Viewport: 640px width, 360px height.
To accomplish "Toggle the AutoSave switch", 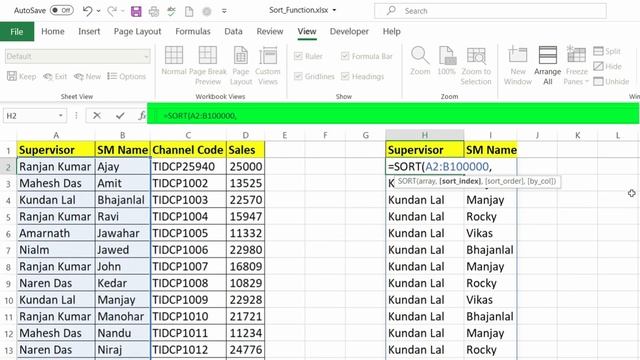I will 62,11.
